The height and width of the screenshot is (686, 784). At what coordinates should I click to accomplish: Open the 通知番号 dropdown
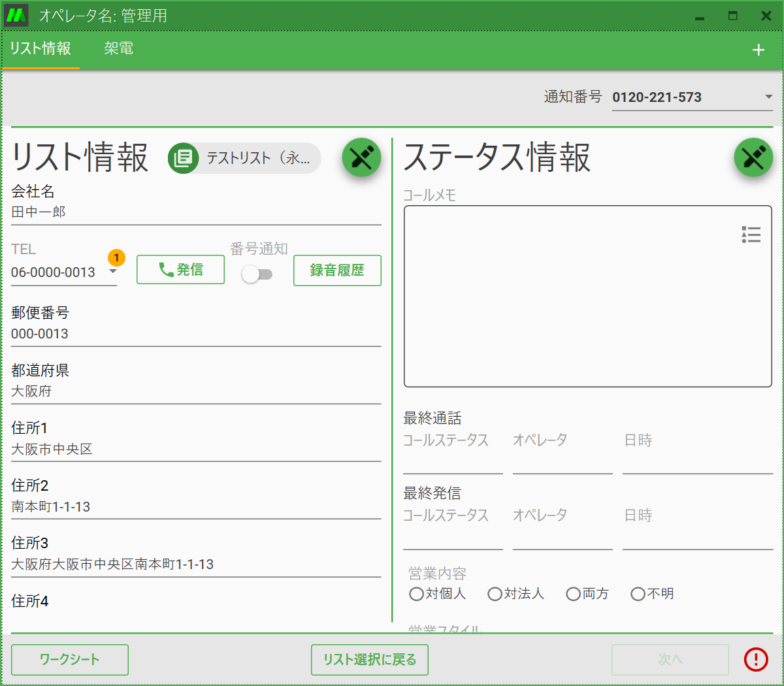coord(769,97)
